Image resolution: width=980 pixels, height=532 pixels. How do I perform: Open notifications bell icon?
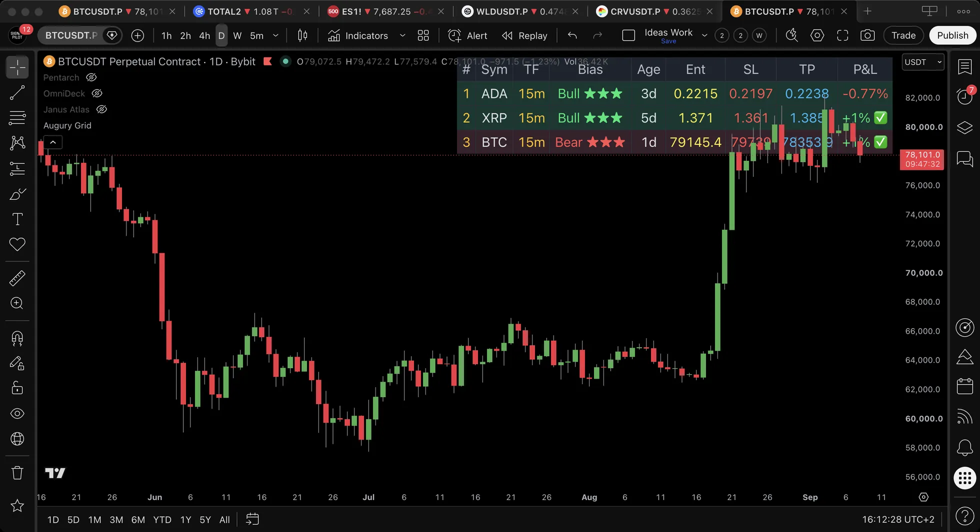pyautogui.click(x=964, y=447)
